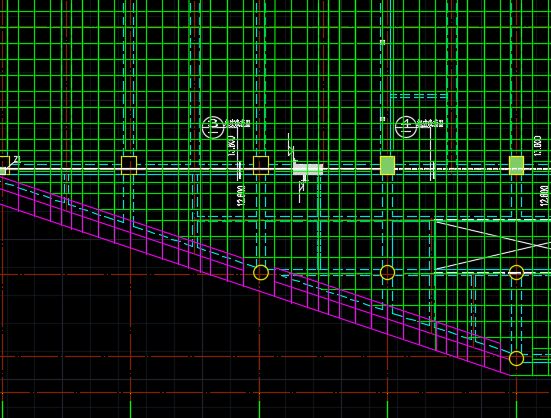The image size is (551, 418).
Task: Select the upper section cut symbol
Action: click(291, 148)
